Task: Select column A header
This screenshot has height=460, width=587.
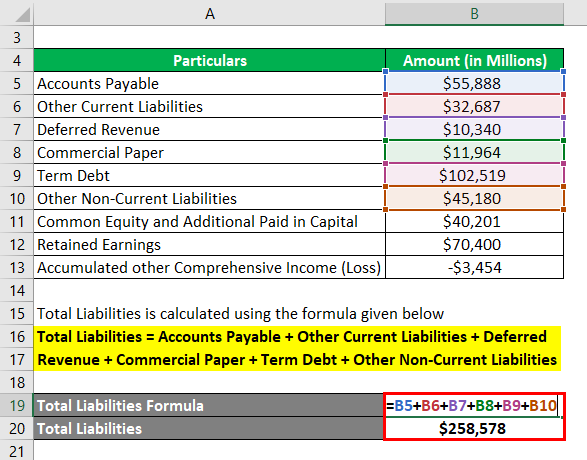Action: [x=209, y=13]
